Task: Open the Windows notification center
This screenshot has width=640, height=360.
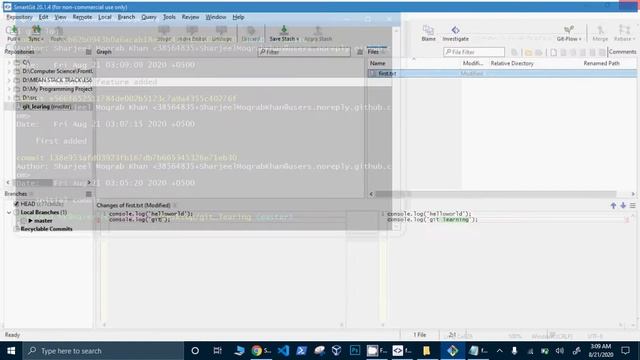Action: click(625, 351)
